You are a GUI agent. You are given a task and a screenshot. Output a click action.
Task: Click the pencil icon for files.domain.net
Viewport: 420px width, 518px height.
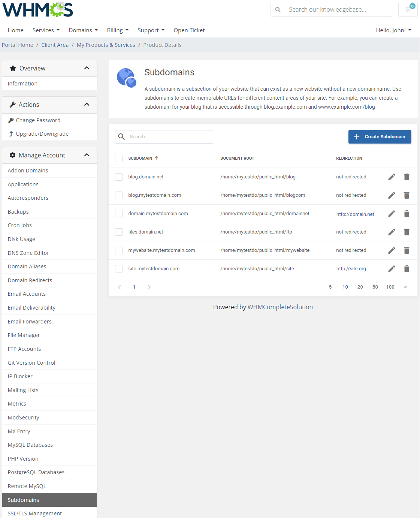click(x=392, y=232)
